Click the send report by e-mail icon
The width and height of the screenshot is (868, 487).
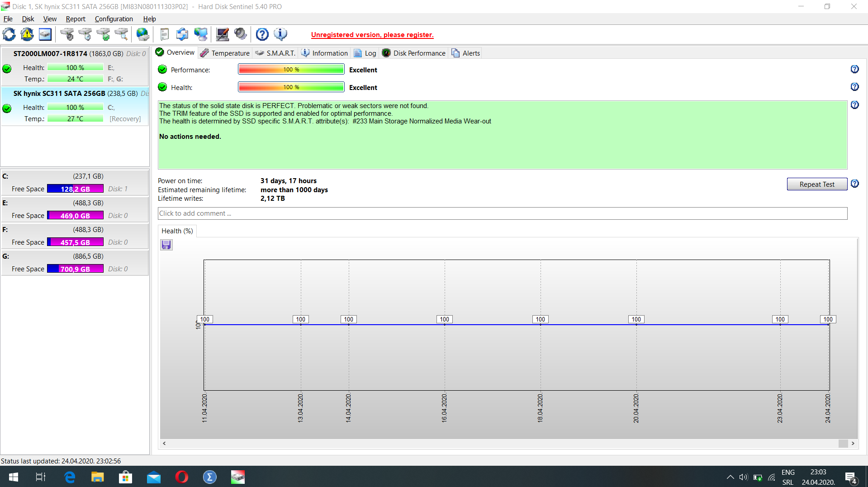coord(182,34)
